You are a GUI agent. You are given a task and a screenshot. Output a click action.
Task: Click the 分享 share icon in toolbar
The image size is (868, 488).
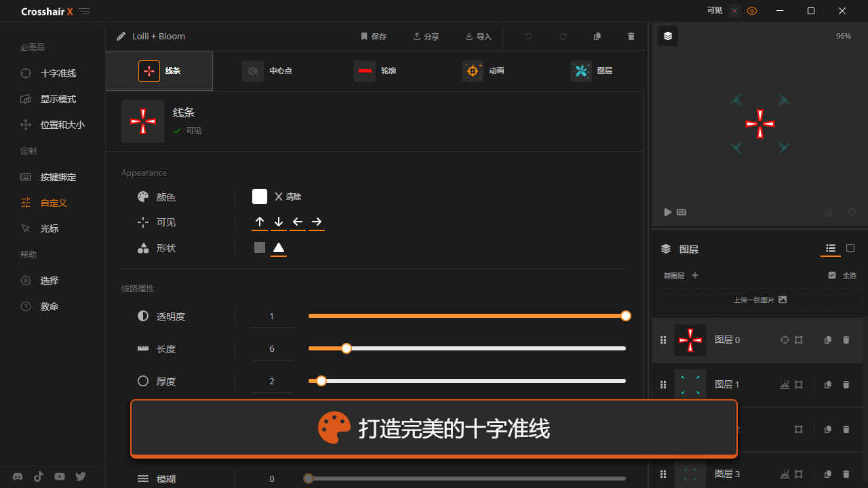click(x=426, y=36)
